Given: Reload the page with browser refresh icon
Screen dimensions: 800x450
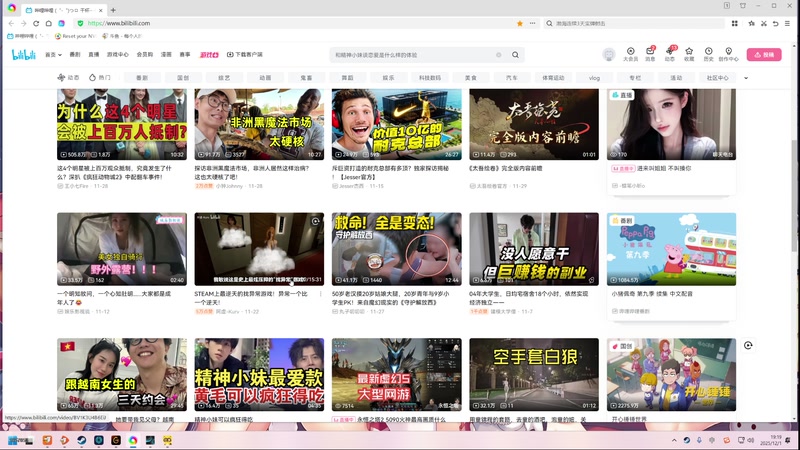Looking at the screenshot, I should 36,23.
